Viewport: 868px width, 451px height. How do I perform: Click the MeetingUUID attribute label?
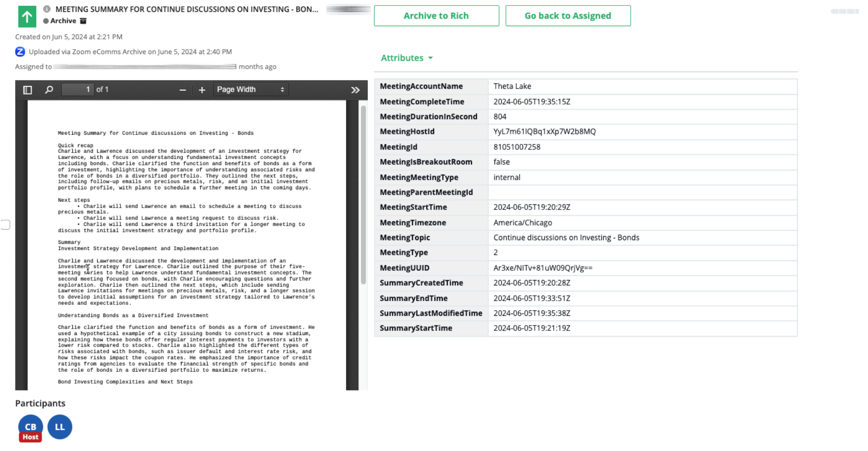pyautogui.click(x=404, y=268)
